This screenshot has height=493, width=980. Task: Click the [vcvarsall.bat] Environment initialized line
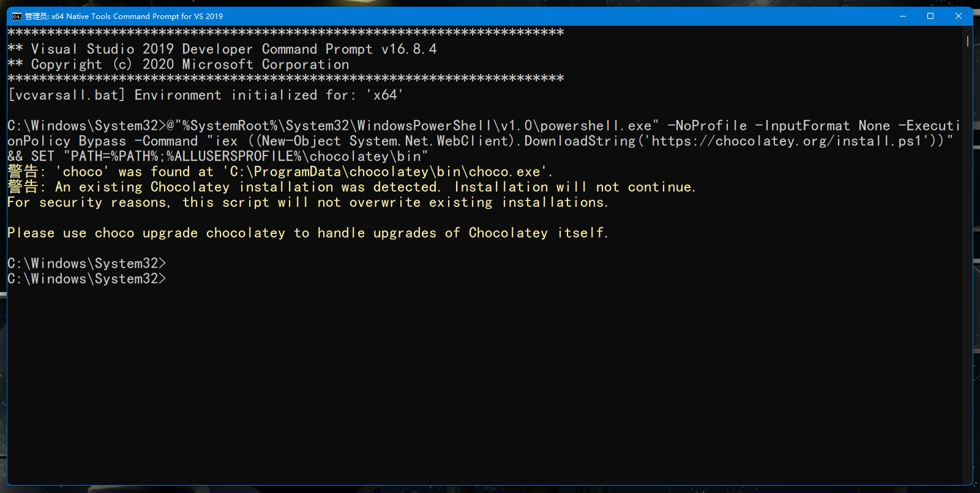(205, 95)
